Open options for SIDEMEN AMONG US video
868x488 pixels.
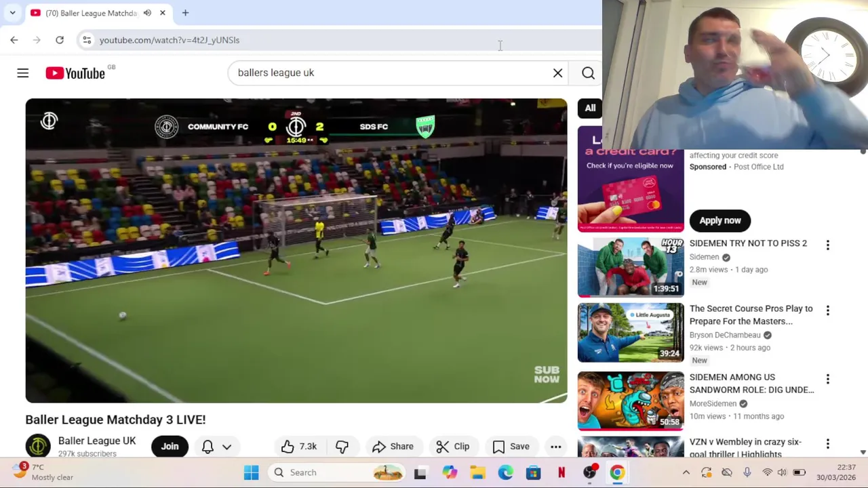(827, 379)
